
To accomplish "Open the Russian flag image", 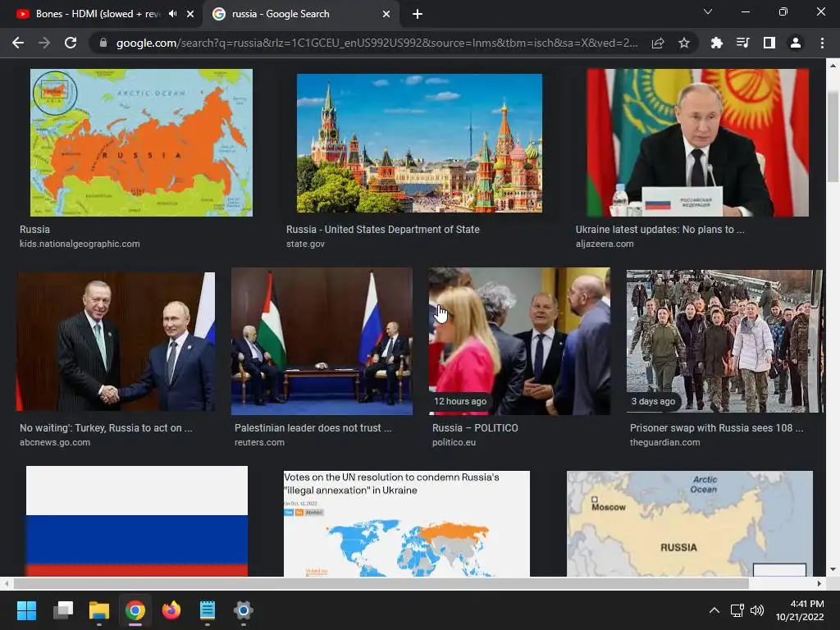I will (137, 521).
